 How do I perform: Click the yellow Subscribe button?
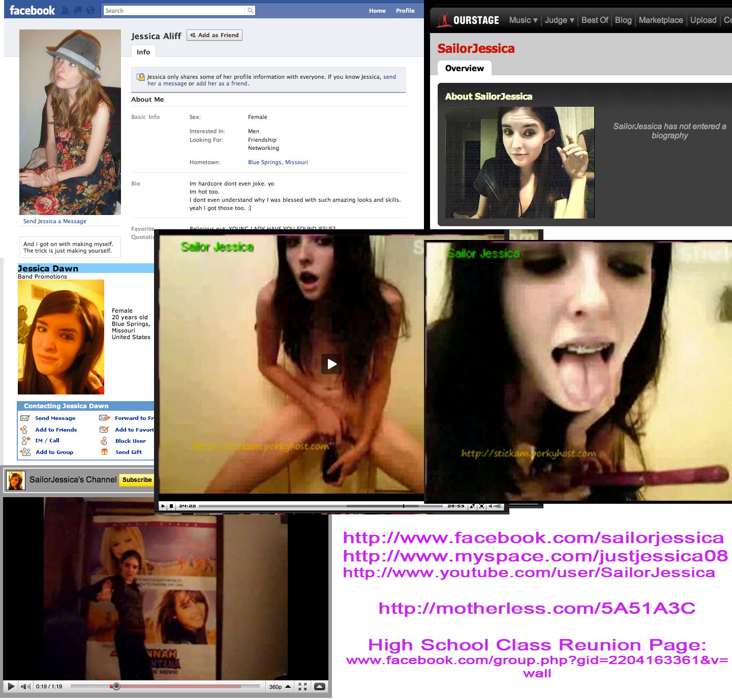[137, 480]
